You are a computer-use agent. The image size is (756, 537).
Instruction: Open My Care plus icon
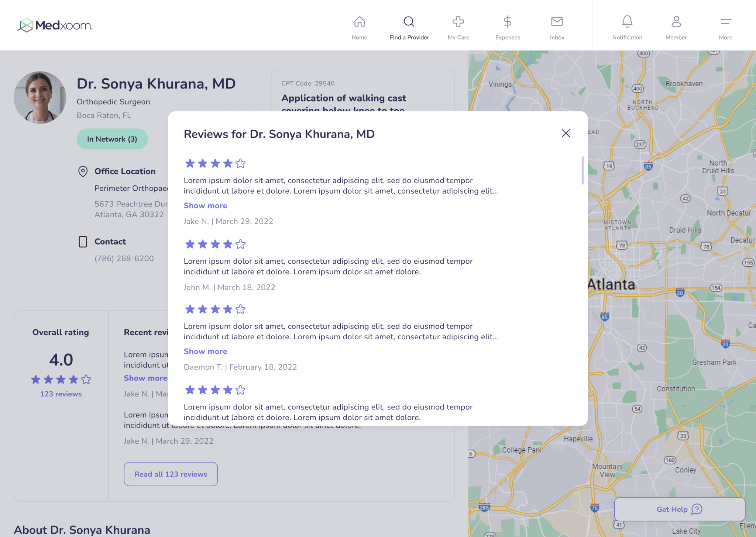tap(458, 22)
